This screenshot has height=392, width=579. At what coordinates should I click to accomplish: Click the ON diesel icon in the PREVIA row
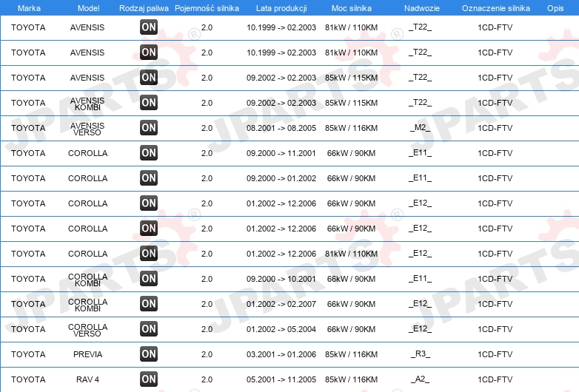149,354
